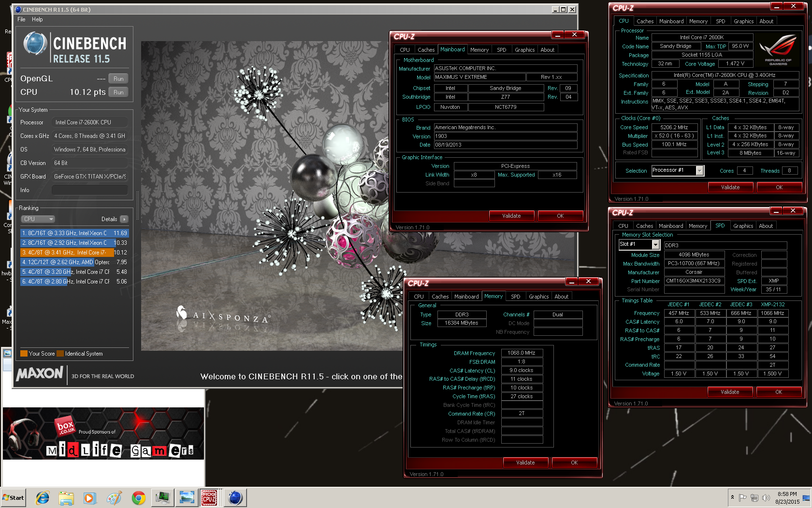Click Core Speed value 5206.2 MHz

point(674,127)
